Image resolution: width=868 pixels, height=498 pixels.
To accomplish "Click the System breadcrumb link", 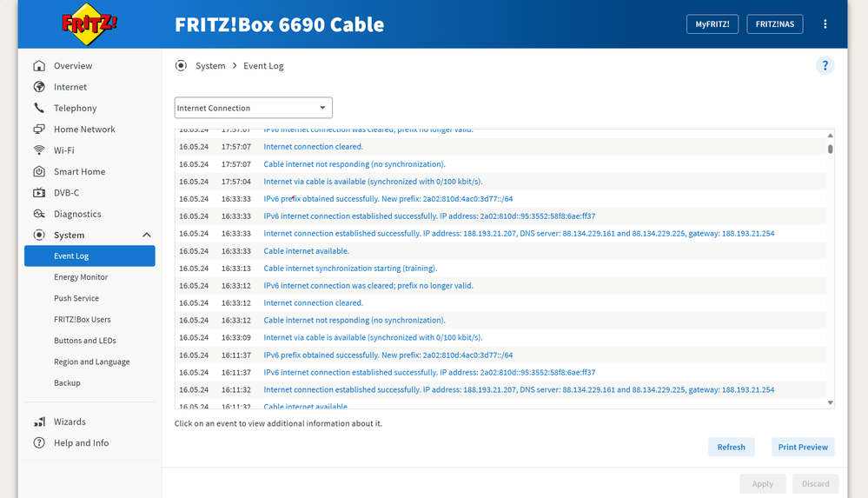I will point(210,65).
